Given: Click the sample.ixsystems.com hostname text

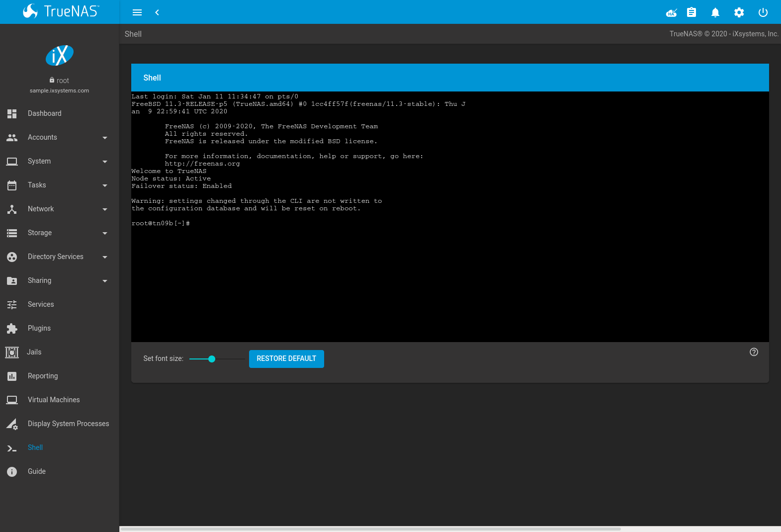Looking at the screenshot, I should click(x=59, y=90).
